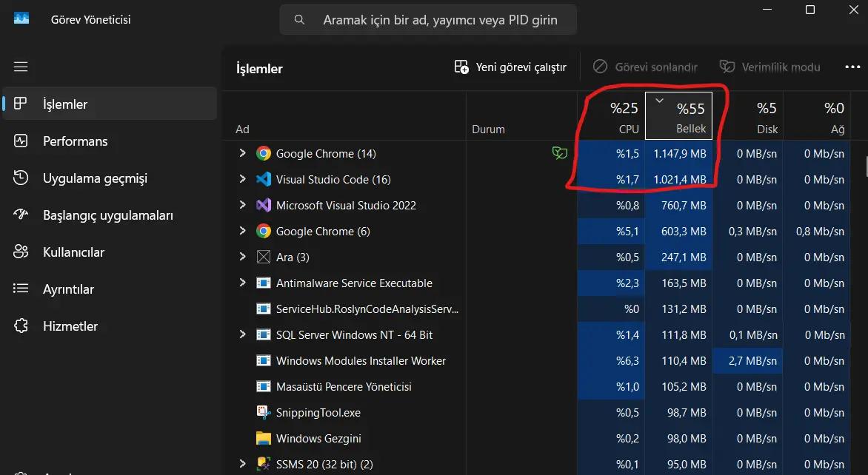868x475 pixels.
Task: Click the Microsoft Visual Studio 2022 icon
Action: tap(264, 205)
